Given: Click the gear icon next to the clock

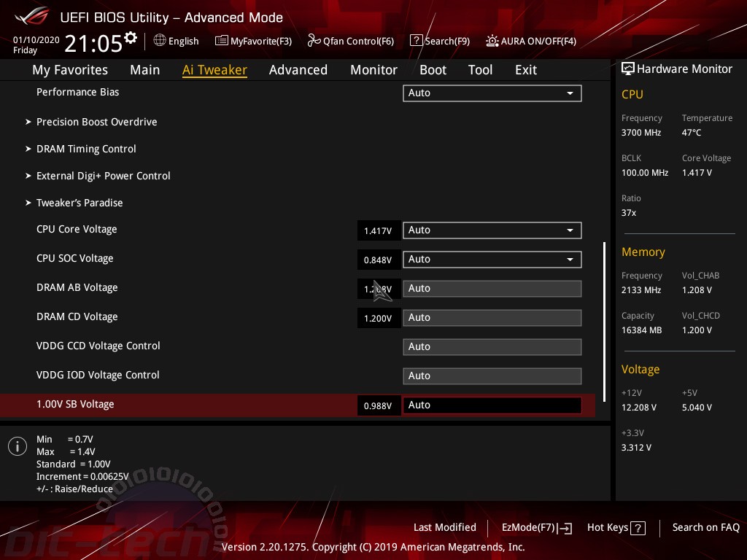Looking at the screenshot, I should click(x=131, y=37).
